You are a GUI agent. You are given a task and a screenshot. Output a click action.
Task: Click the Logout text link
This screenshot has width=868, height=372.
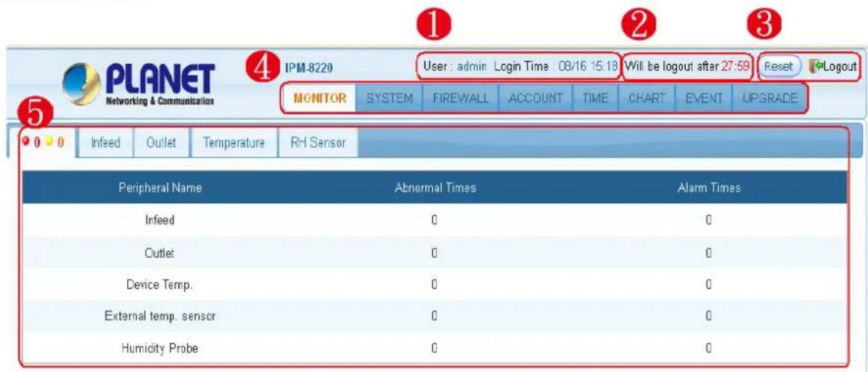[839, 65]
